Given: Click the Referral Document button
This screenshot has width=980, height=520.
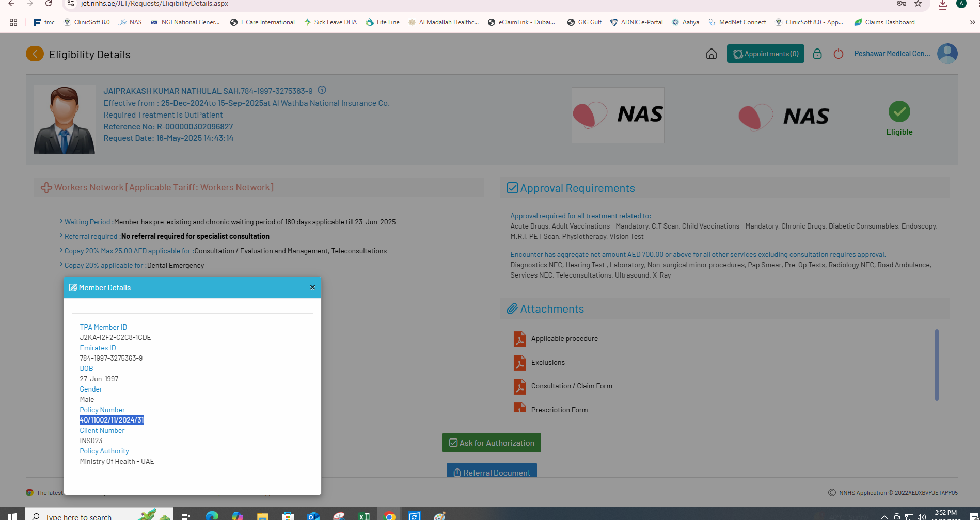Looking at the screenshot, I should 492,470.
